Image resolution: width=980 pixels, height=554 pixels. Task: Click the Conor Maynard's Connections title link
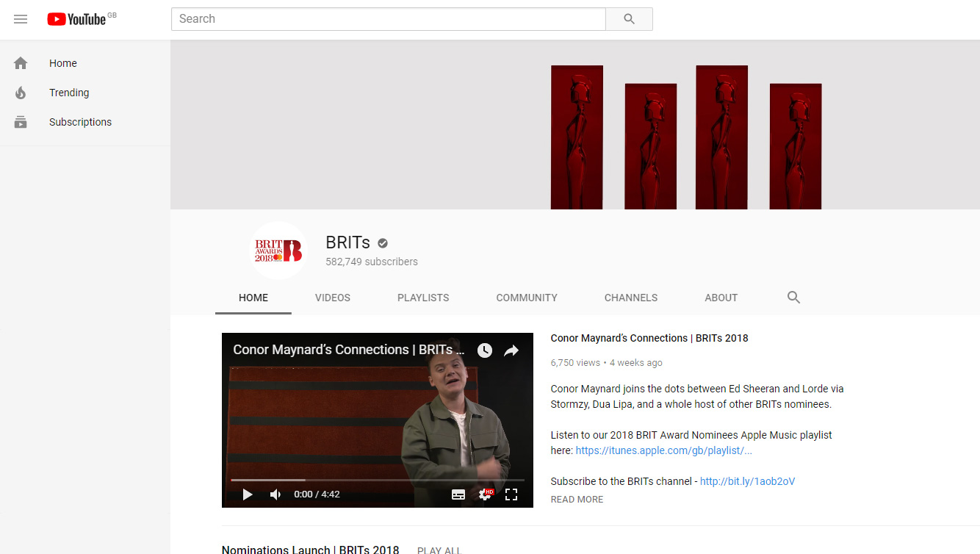(649, 338)
